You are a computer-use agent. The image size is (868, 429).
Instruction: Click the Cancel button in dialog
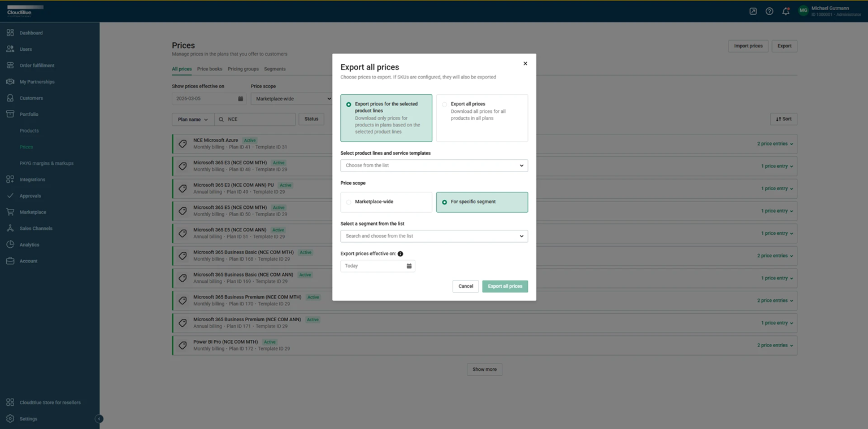pos(465,286)
